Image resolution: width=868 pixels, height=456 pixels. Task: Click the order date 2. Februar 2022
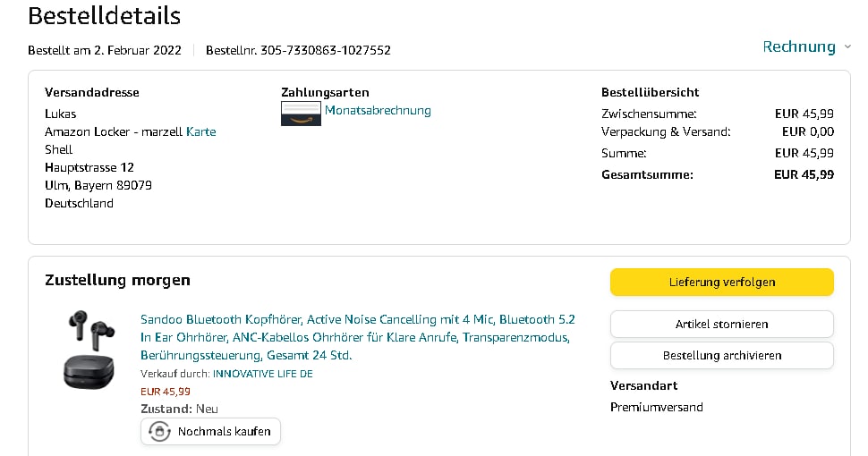tap(138, 50)
